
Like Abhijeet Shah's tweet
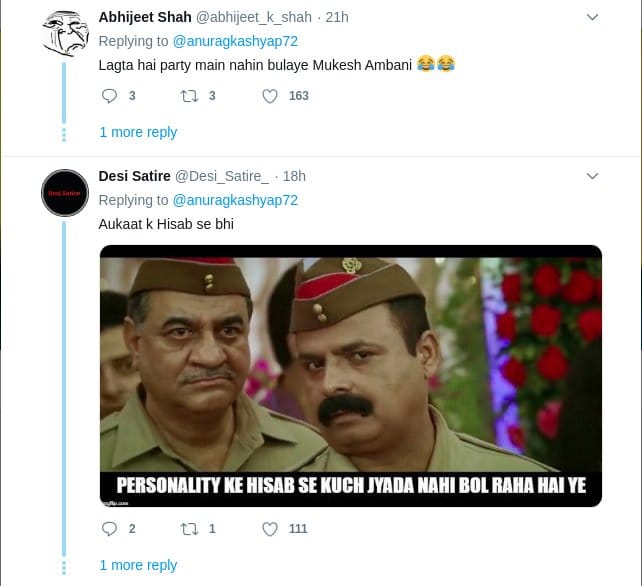point(269,96)
